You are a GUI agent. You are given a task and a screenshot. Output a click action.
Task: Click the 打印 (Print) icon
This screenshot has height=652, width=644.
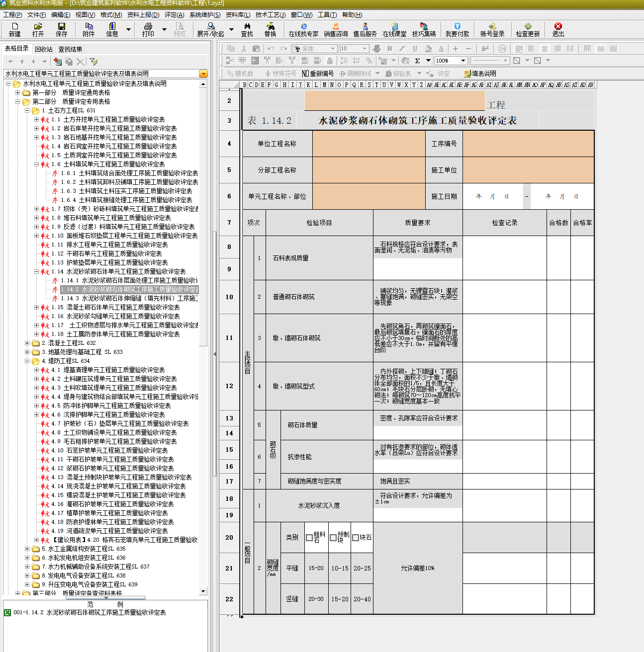pyautogui.click(x=148, y=29)
